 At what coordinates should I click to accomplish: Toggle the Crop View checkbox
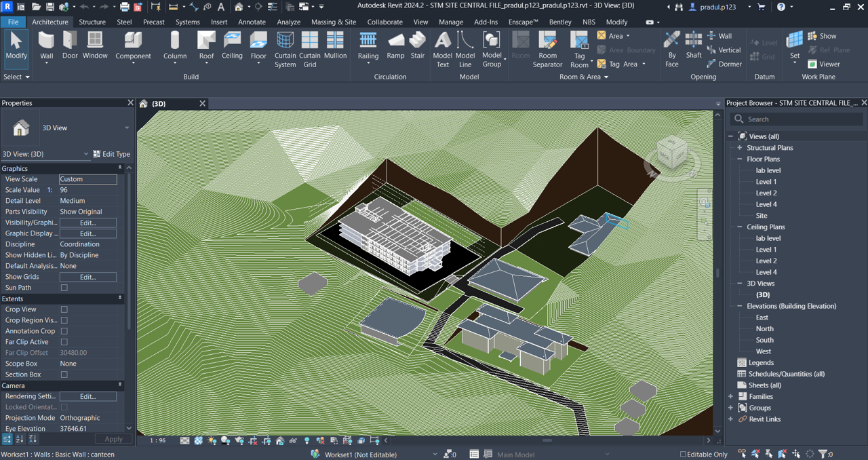64,309
